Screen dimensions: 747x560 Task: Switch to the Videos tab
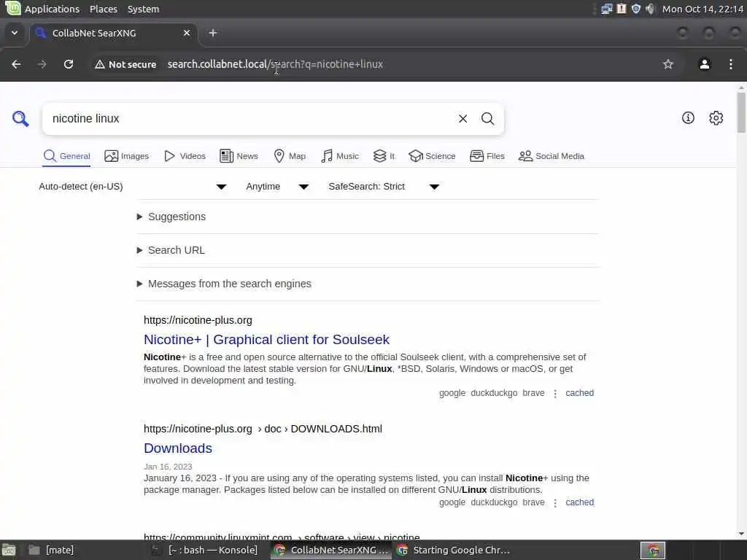[x=185, y=156]
